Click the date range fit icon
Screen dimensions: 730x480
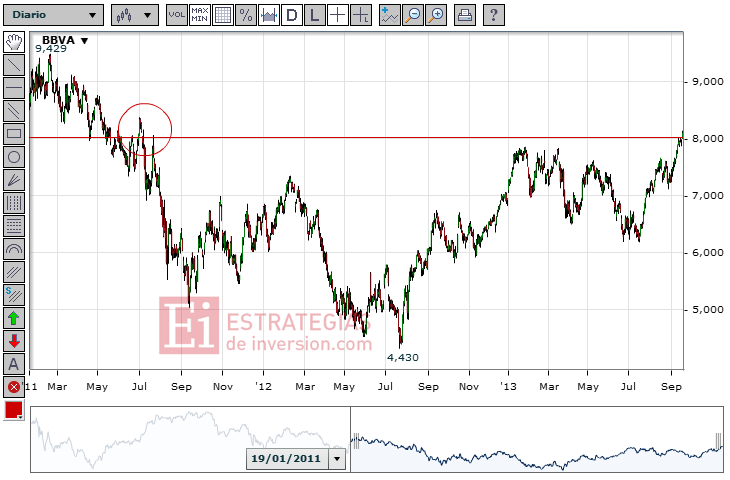pyautogui.click(x=269, y=15)
